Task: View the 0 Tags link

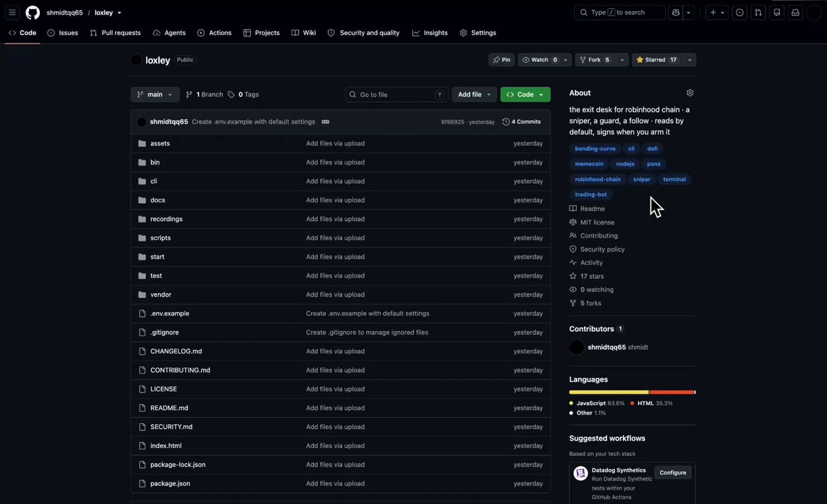Action: 243,94
